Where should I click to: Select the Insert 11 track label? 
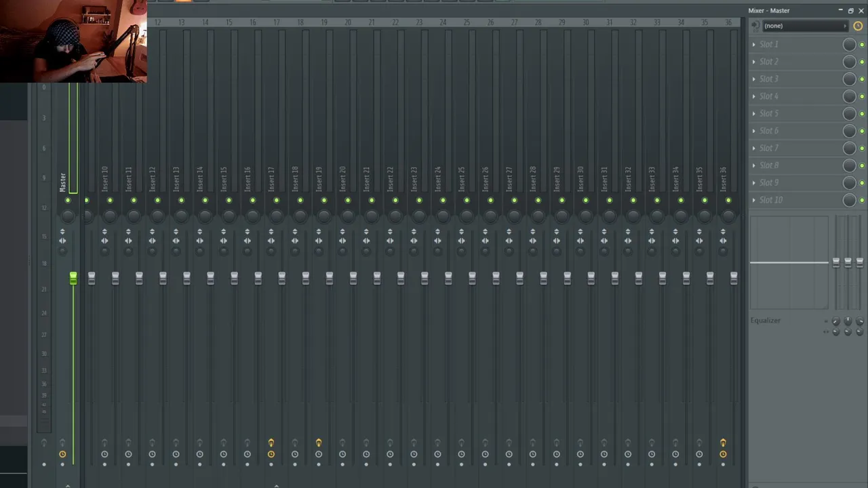pos(128,178)
